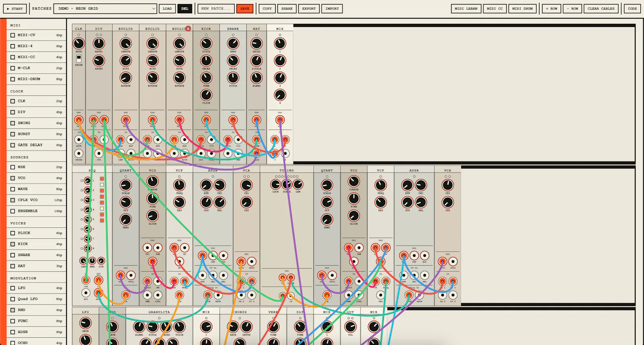Check the PLUCK module checkbox
The image size is (644, 345).
coord(13,233)
